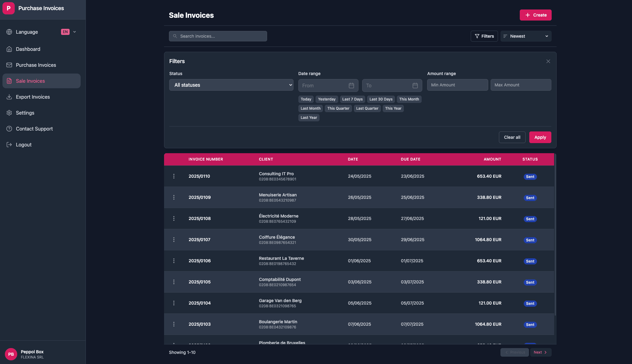Click the Dashboard home icon
The height and width of the screenshot is (364, 632).
tap(9, 49)
